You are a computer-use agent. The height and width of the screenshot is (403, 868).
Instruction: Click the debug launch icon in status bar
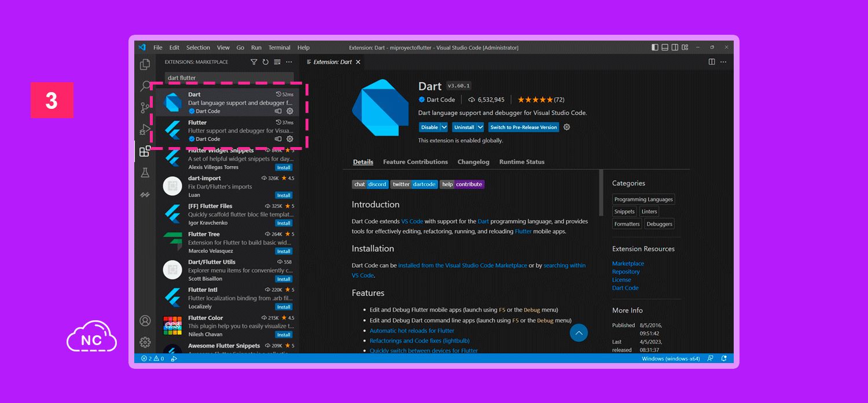click(174, 358)
